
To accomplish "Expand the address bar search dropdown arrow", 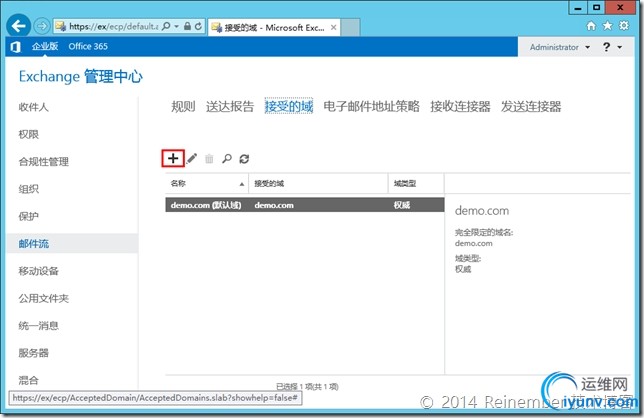I will click(177, 26).
